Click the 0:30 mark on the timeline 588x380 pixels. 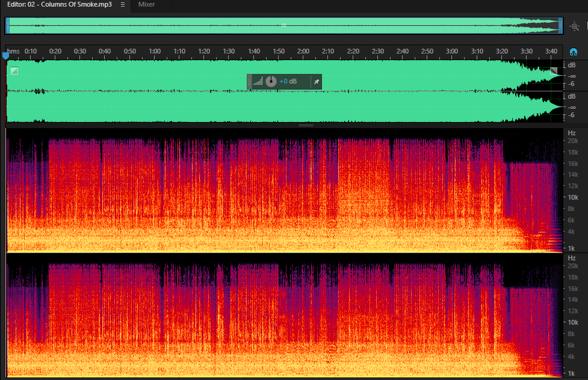pos(80,51)
